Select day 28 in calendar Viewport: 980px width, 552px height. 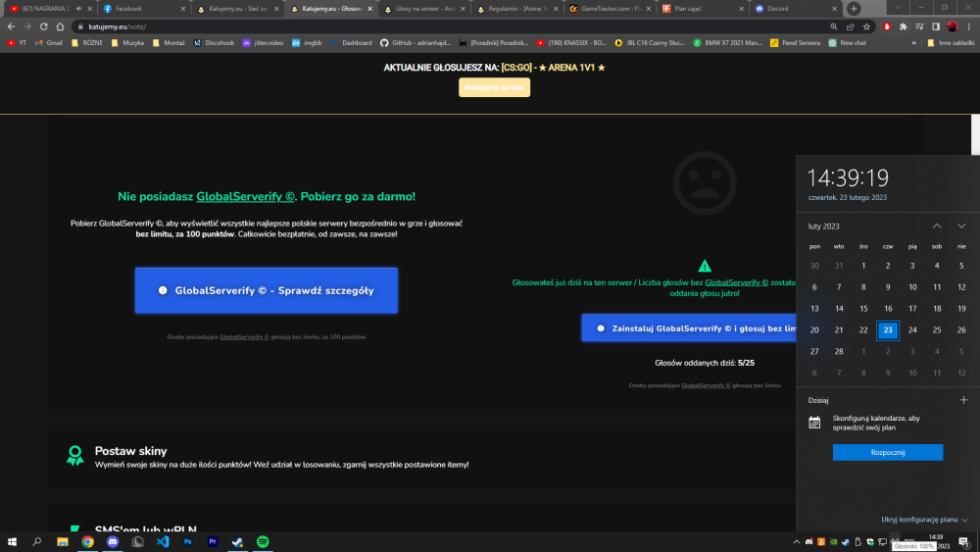click(x=839, y=351)
